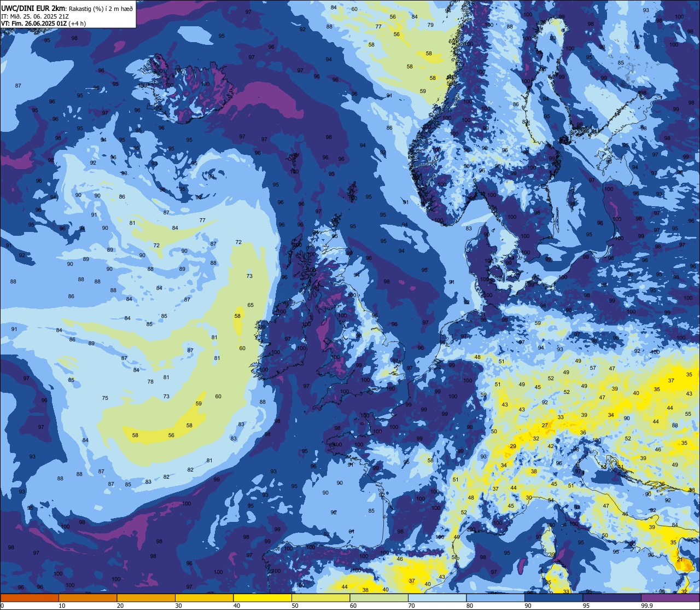
Task: Click the '80' tick label on the color scale
Action: click(x=470, y=606)
